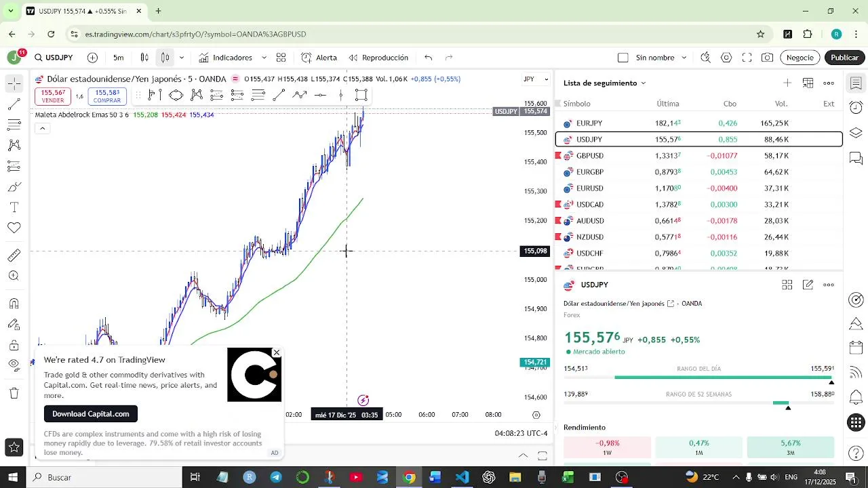Click the Maleta Abdelrock Emas indicator label

[x=81, y=115]
